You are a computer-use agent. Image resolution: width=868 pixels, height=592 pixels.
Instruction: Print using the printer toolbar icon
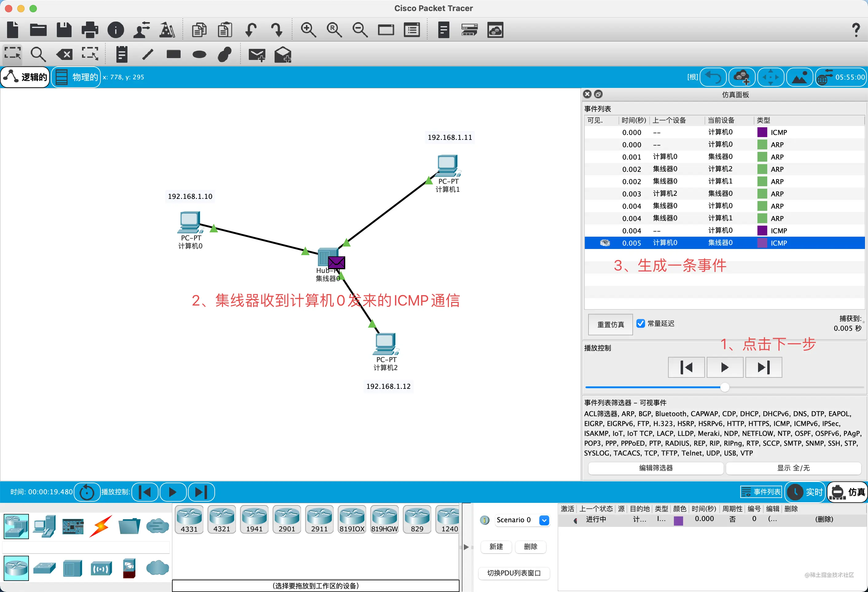click(90, 30)
